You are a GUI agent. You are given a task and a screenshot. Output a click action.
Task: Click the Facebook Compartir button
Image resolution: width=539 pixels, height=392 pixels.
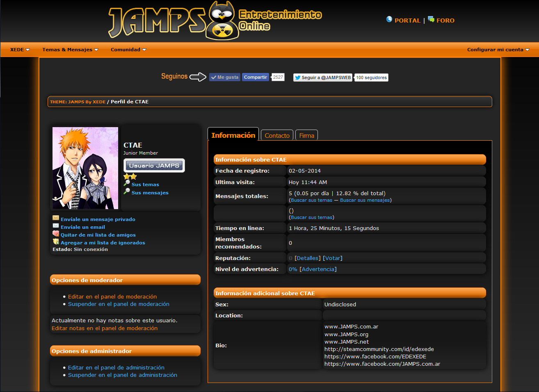coord(255,77)
